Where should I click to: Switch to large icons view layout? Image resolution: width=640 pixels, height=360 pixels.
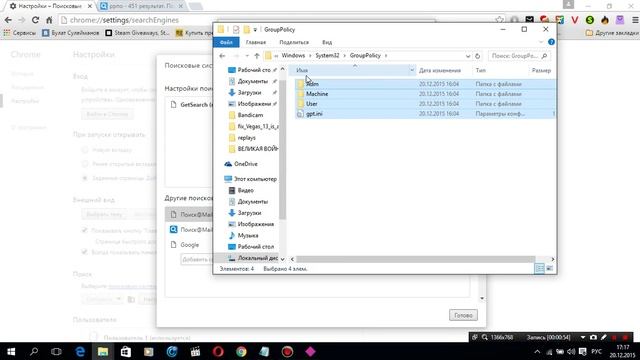[549, 268]
